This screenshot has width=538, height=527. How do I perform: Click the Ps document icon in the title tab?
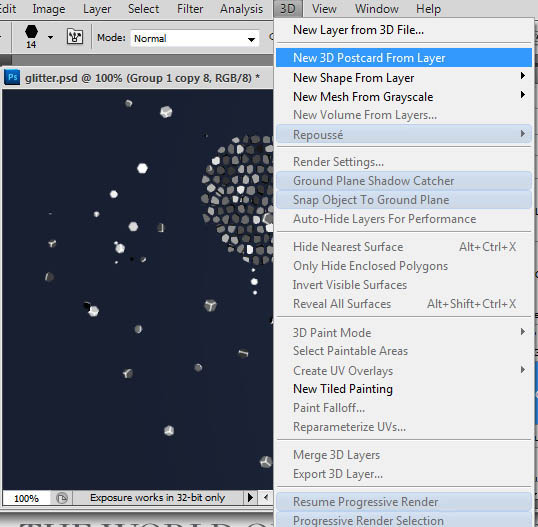13,77
